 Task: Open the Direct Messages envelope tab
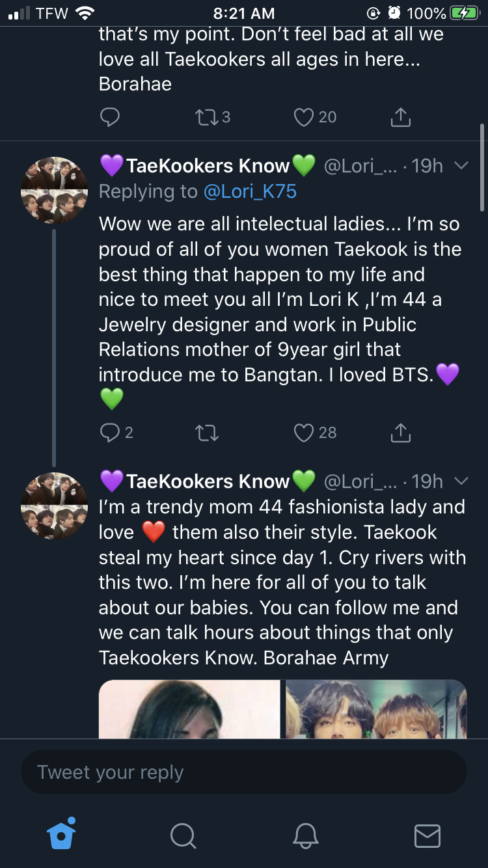[427, 835]
